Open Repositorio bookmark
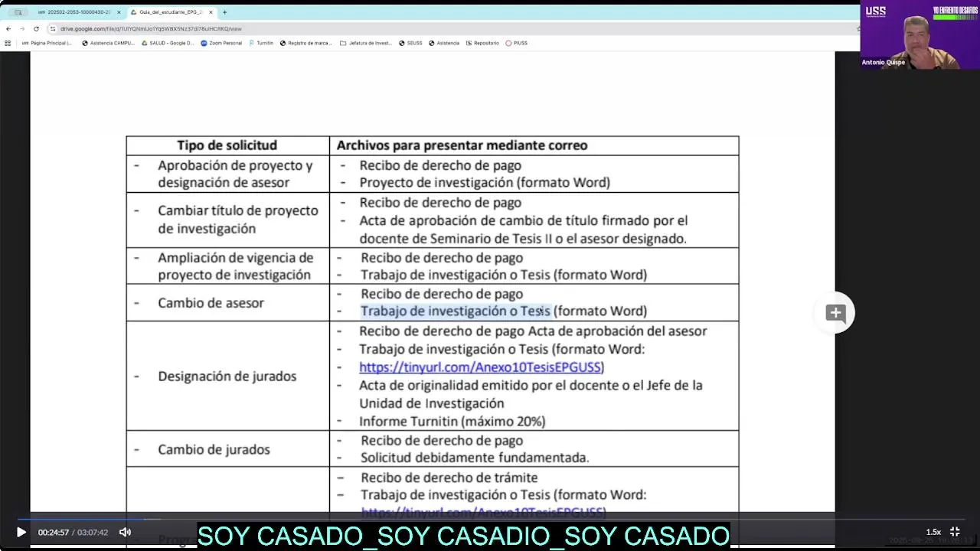The image size is (980, 551). 482,43
